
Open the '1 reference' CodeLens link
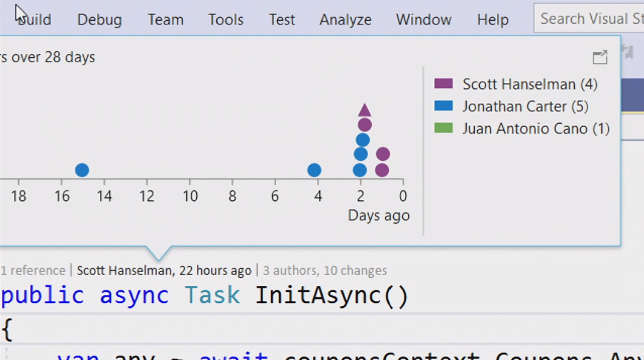pyautogui.click(x=33, y=271)
